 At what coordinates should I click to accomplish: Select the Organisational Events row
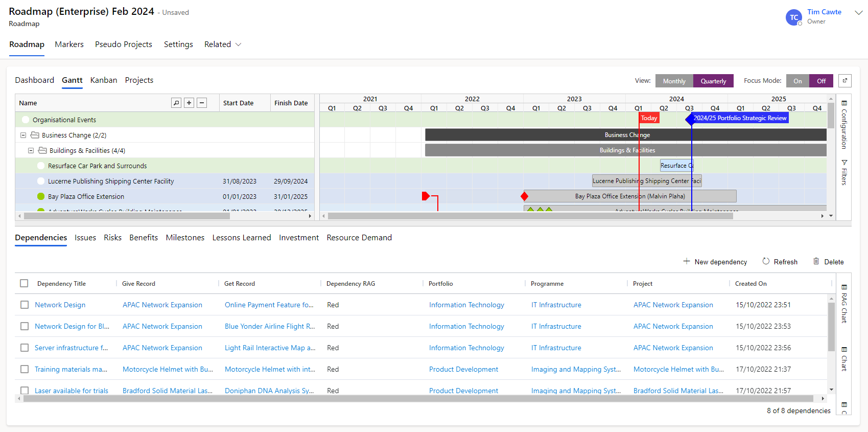coord(165,120)
